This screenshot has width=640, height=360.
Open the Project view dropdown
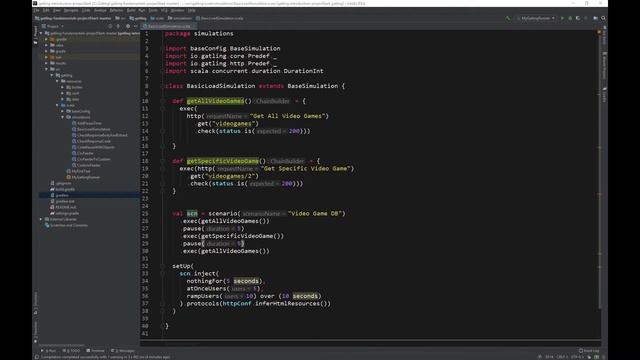point(53,26)
